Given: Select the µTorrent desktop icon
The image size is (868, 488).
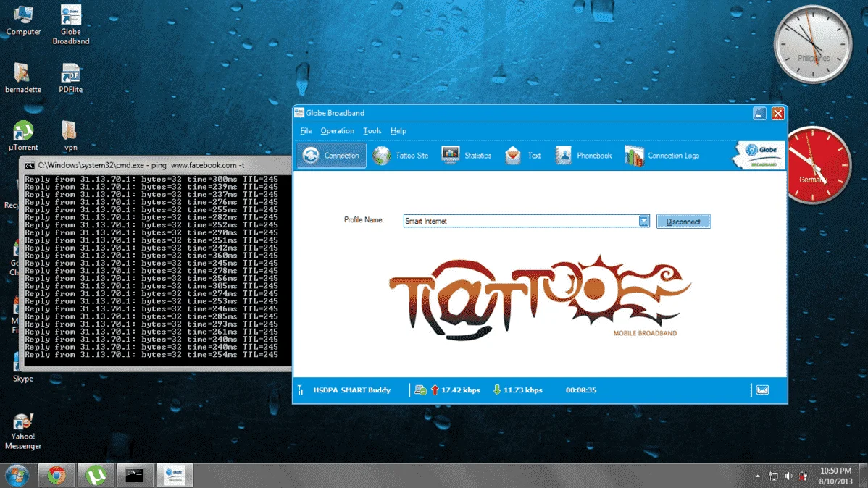Looking at the screenshot, I should [x=23, y=135].
